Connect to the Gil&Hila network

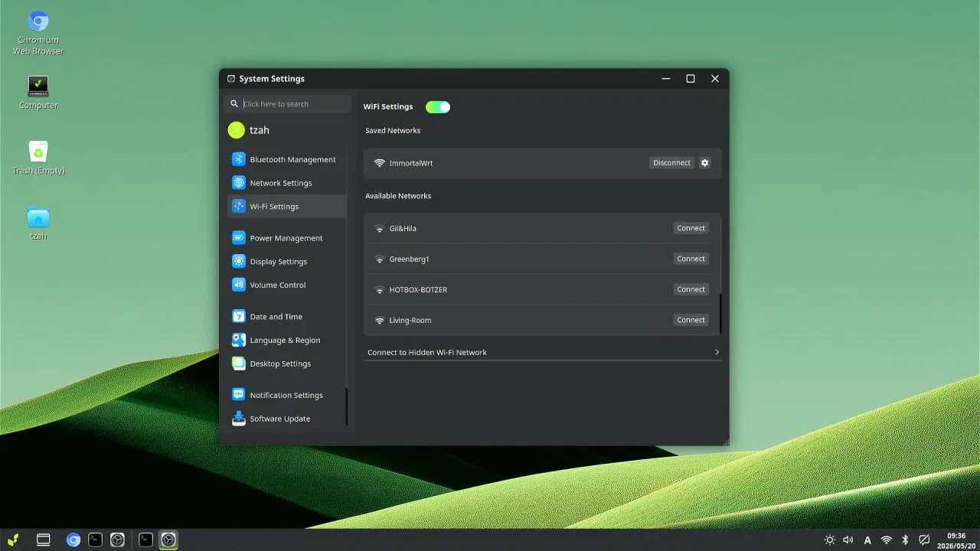(x=691, y=228)
